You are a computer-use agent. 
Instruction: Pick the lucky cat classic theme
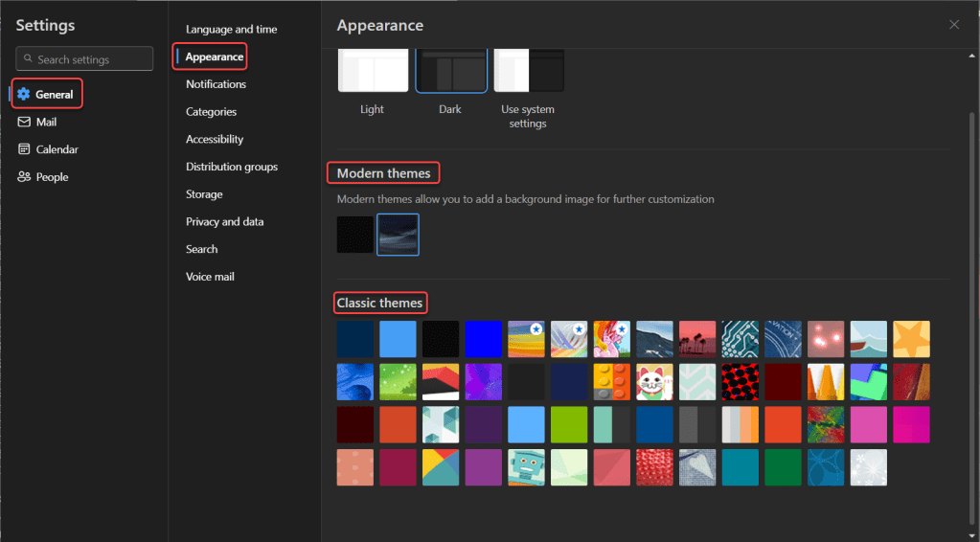click(x=655, y=381)
